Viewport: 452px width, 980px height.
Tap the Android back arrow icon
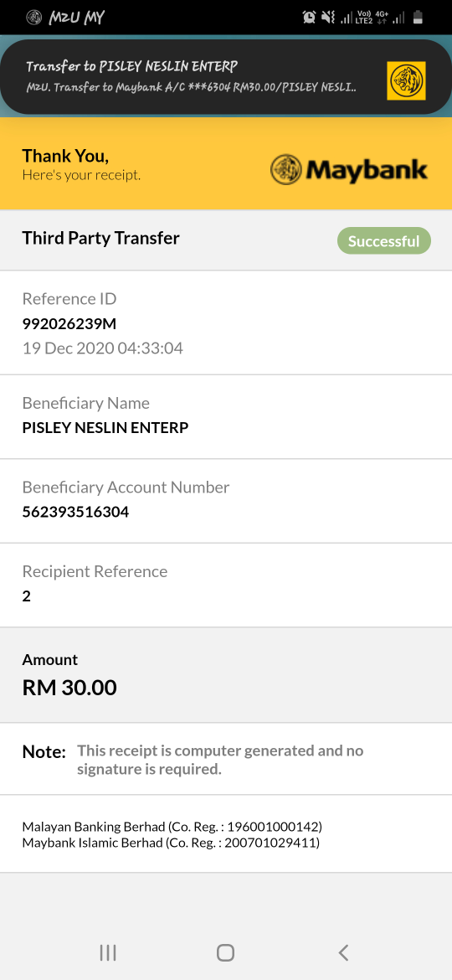[342, 952]
